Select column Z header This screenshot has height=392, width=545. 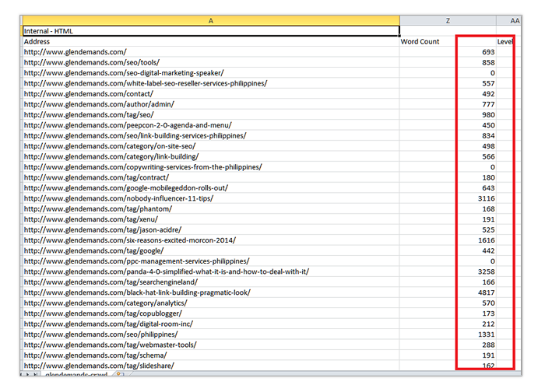tap(448, 20)
